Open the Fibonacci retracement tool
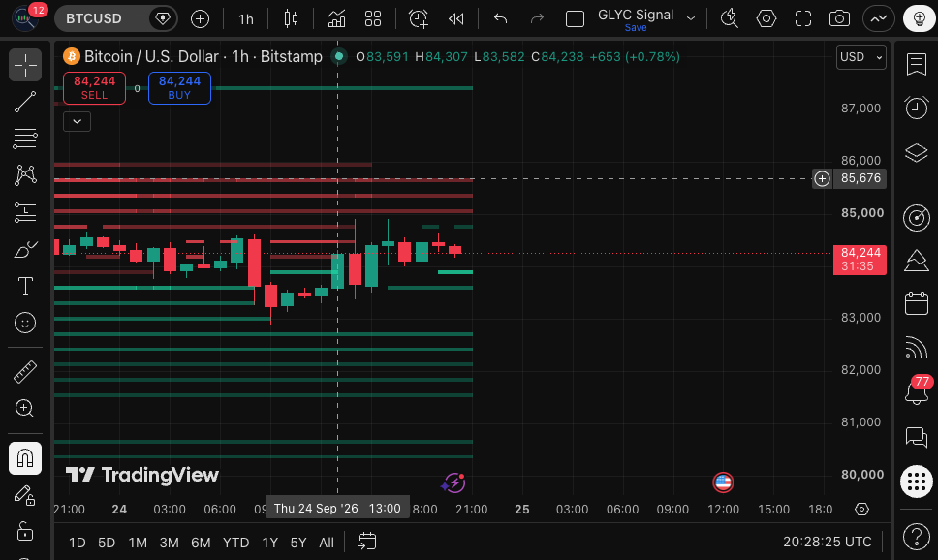 [x=25, y=139]
